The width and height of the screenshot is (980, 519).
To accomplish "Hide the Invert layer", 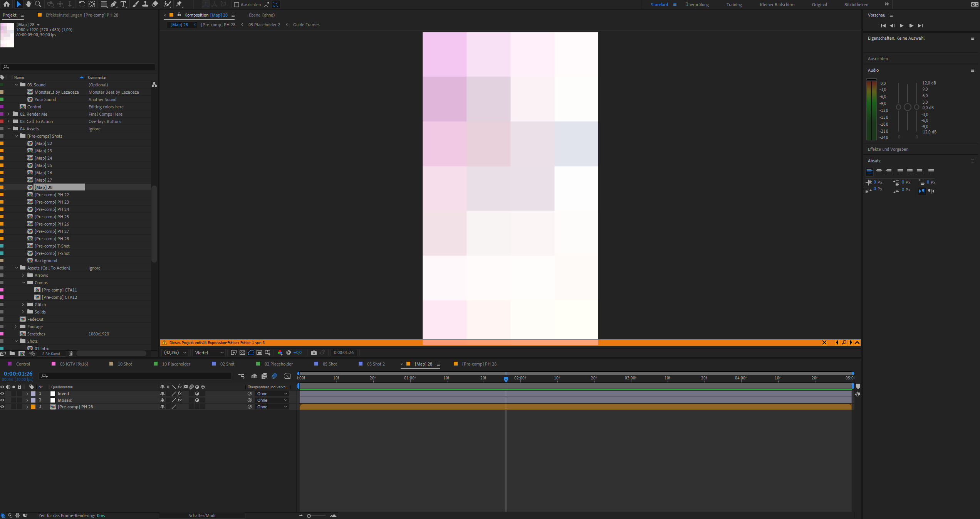I will (x=3, y=393).
